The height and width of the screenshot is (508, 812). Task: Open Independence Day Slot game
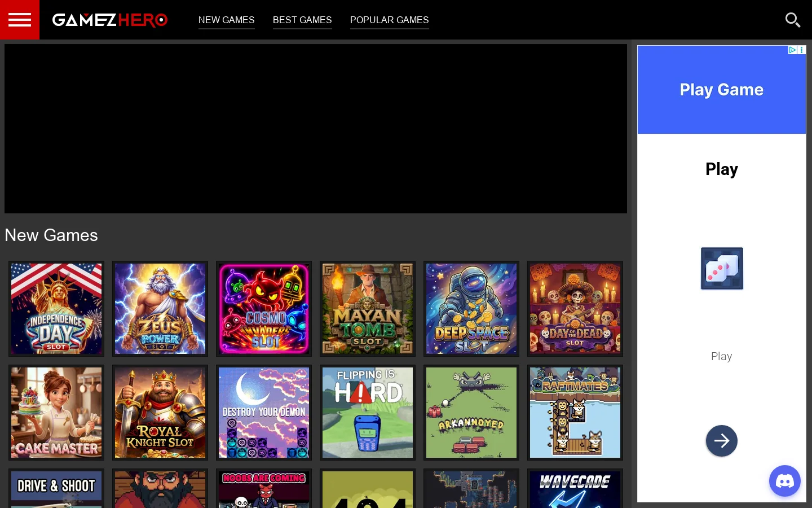click(56, 309)
